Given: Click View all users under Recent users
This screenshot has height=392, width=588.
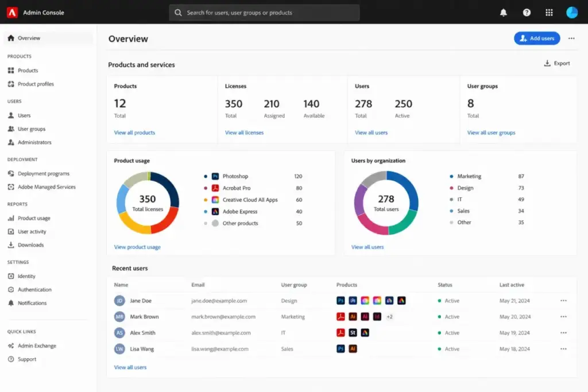Looking at the screenshot, I should click(x=130, y=367).
